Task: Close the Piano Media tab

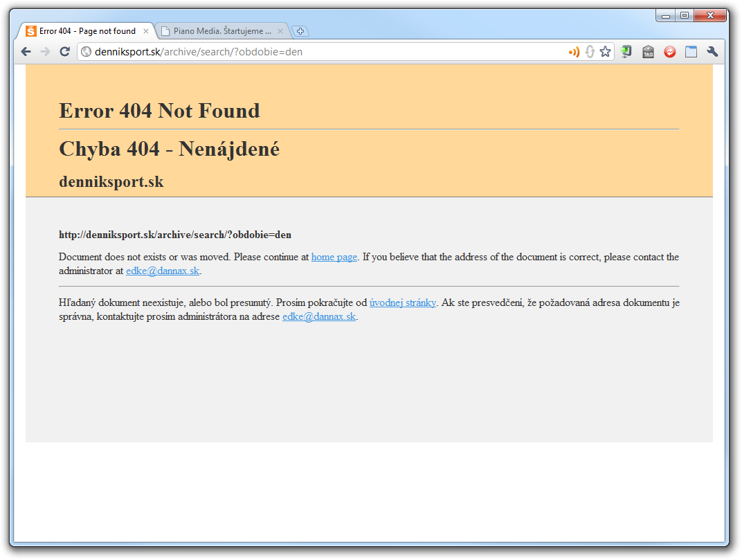Action: (x=280, y=31)
